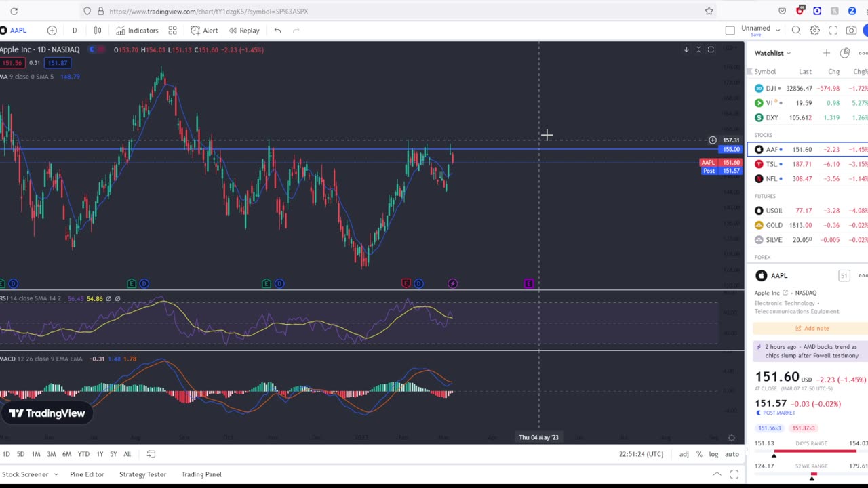Image resolution: width=868 pixels, height=488 pixels.
Task: Expand bottom panel with chevron
Action: click(717, 474)
